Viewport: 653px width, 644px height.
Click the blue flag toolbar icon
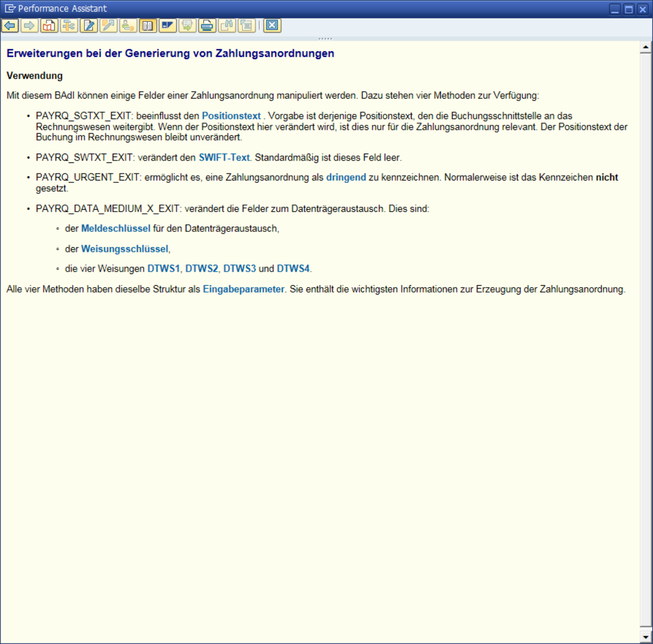click(x=168, y=25)
